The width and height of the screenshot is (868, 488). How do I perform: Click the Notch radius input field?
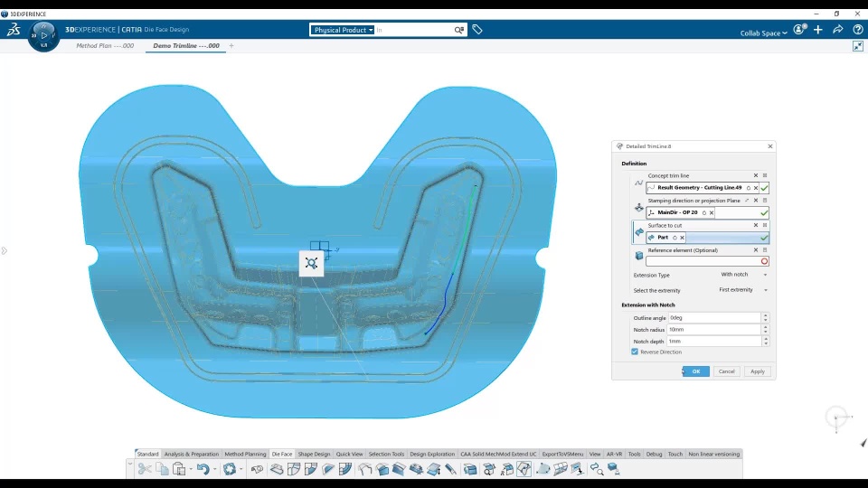coord(714,330)
